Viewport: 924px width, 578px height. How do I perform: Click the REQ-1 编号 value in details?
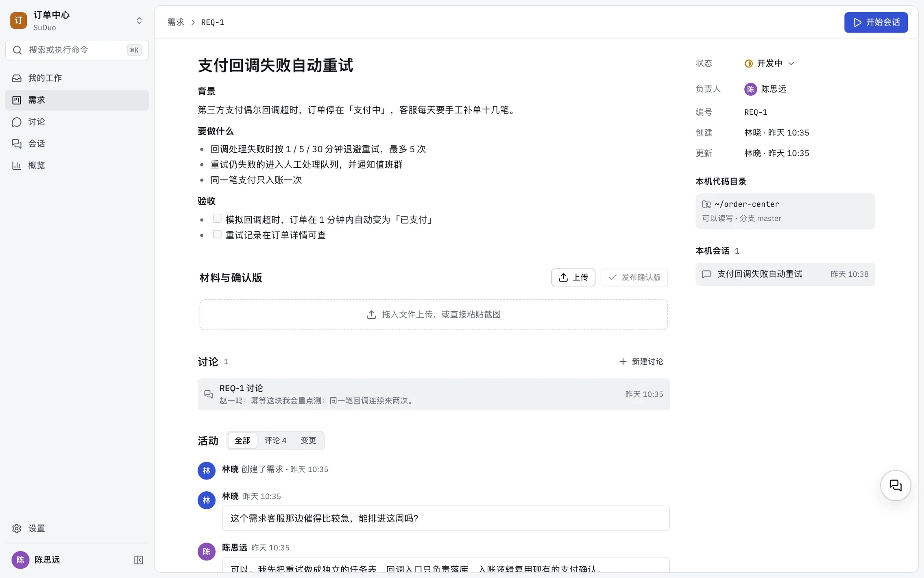pos(756,112)
